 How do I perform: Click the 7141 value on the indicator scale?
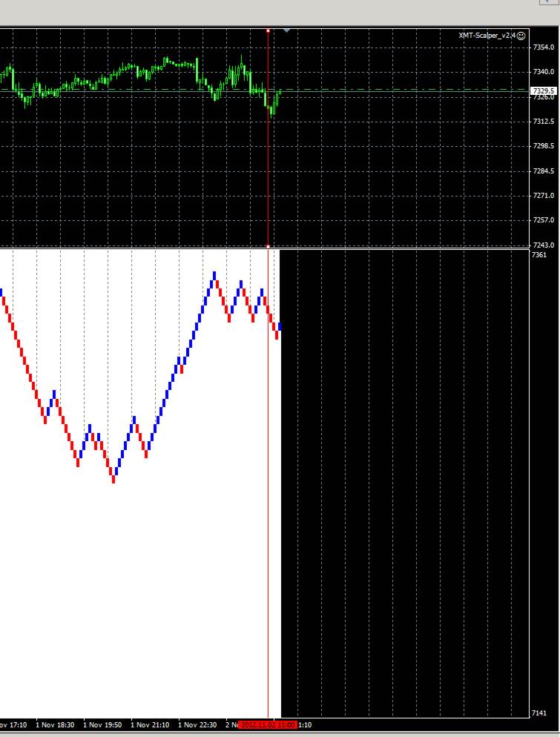tap(538, 713)
